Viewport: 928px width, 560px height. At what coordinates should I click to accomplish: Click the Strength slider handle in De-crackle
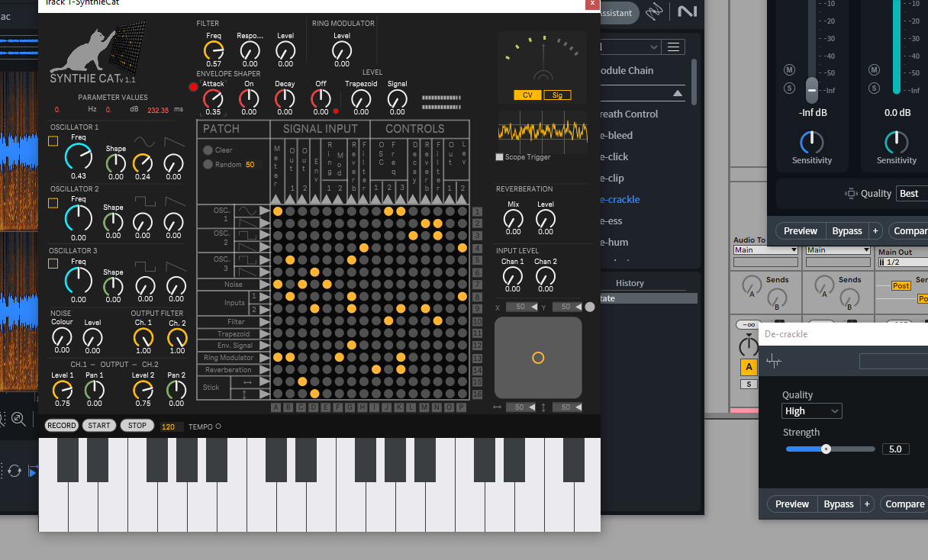click(x=826, y=449)
